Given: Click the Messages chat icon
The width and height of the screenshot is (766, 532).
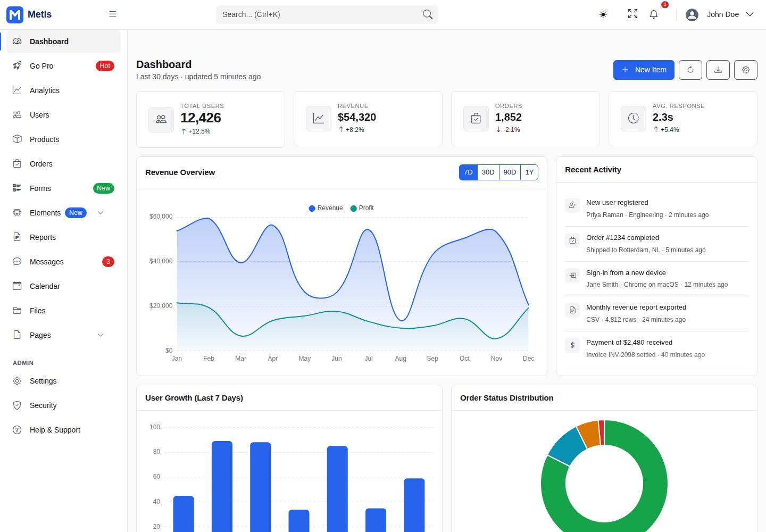Looking at the screenshot, I should pyautogui.click(x=17, y=262).
